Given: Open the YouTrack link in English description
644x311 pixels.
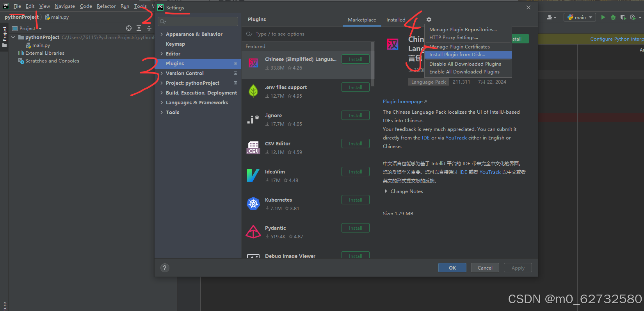Looking at the screenshot, I should (456, 138).
